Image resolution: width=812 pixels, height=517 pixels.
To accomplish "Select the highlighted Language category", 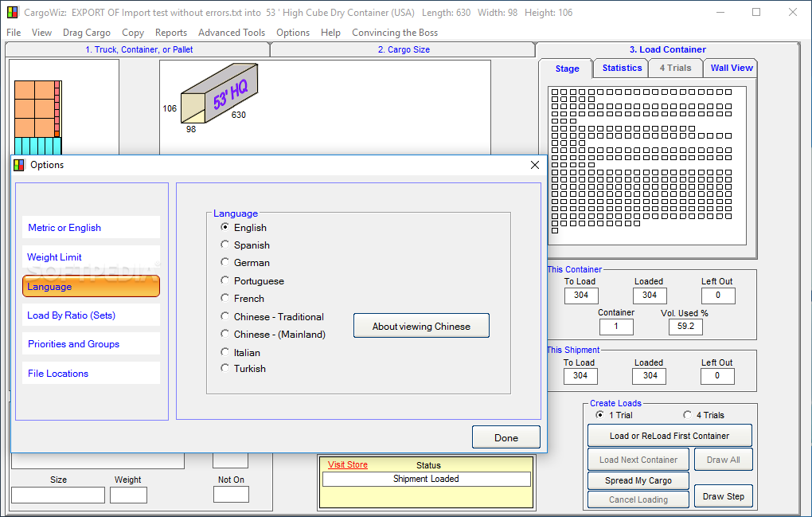I will point(91,287).
